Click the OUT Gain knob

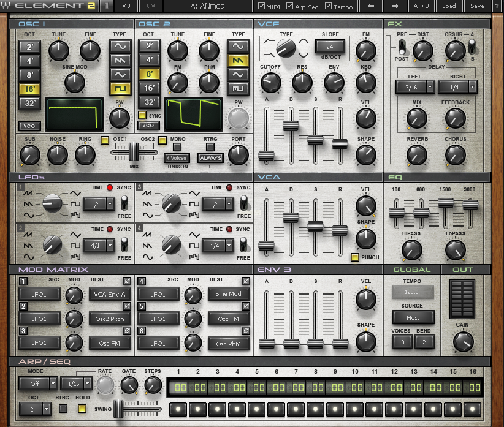tap(463, 342)
